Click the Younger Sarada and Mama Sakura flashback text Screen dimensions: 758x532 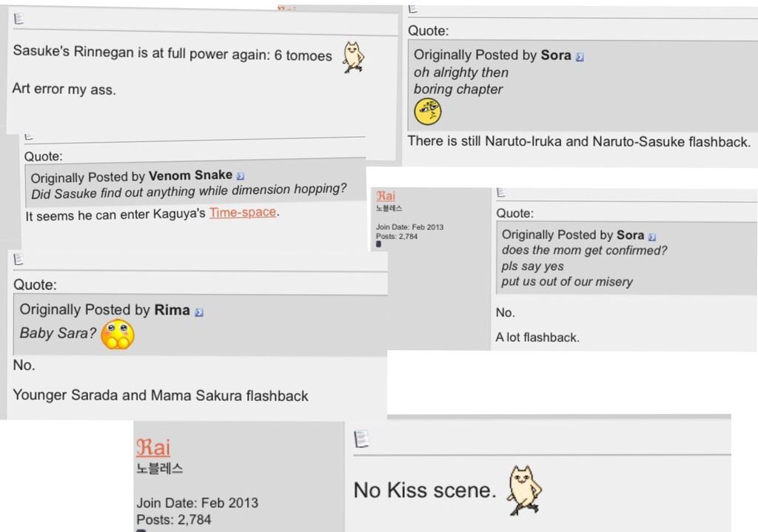coord(161,396)
